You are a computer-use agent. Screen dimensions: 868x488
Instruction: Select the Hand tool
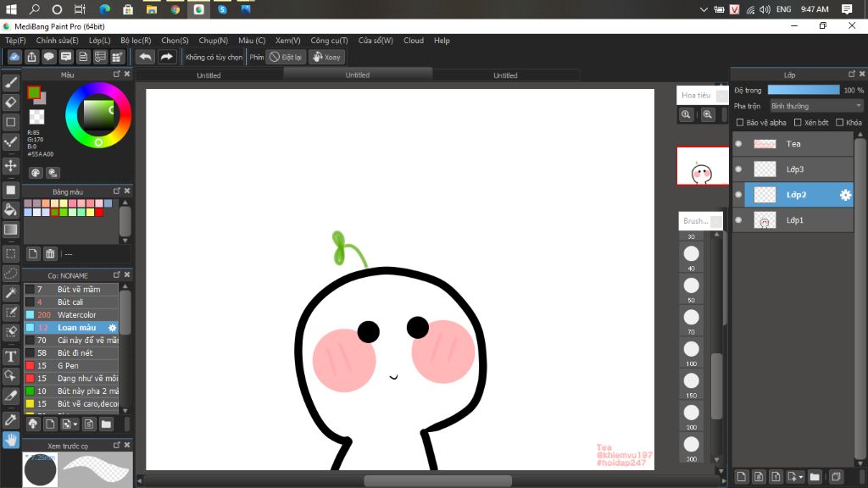(10, 440)
